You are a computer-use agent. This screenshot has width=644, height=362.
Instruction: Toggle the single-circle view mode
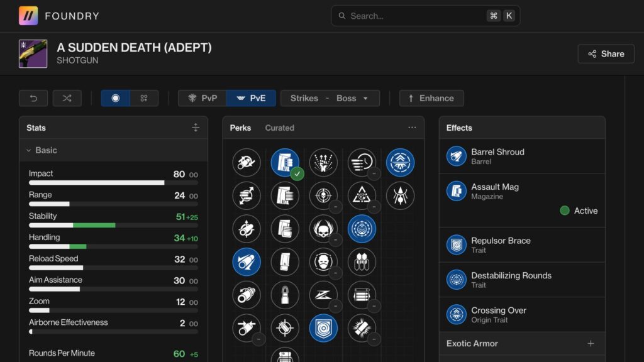tap(115, 98)
